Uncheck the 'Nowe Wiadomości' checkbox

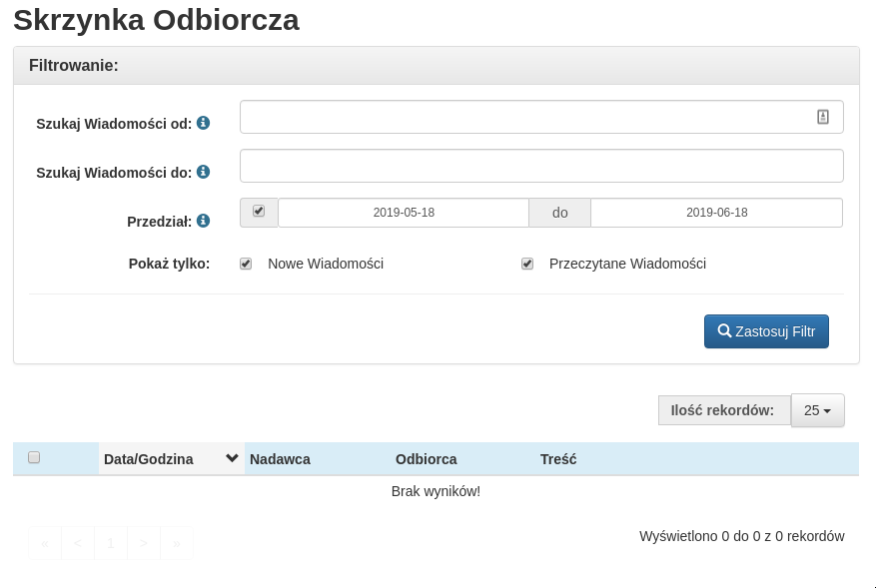(246, 264)
